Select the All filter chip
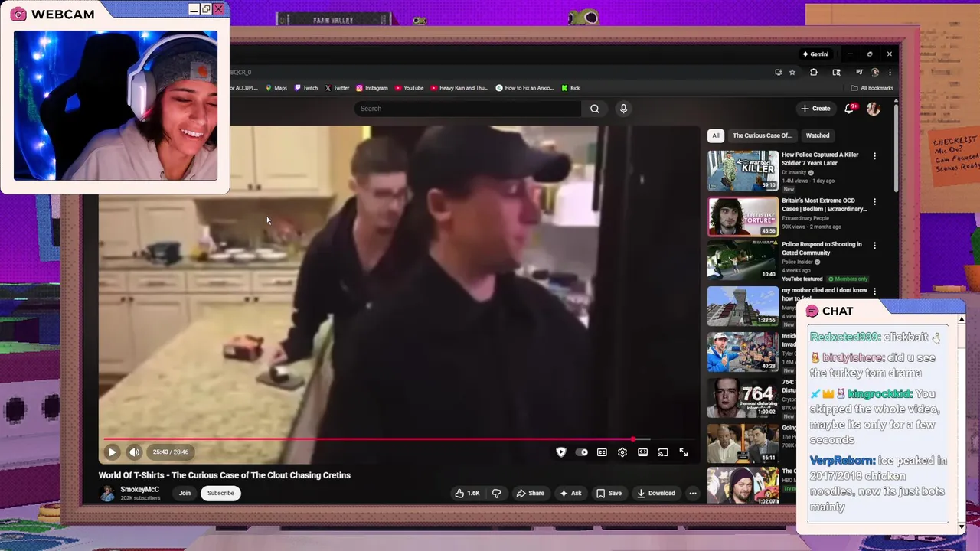 pos(716,135)
